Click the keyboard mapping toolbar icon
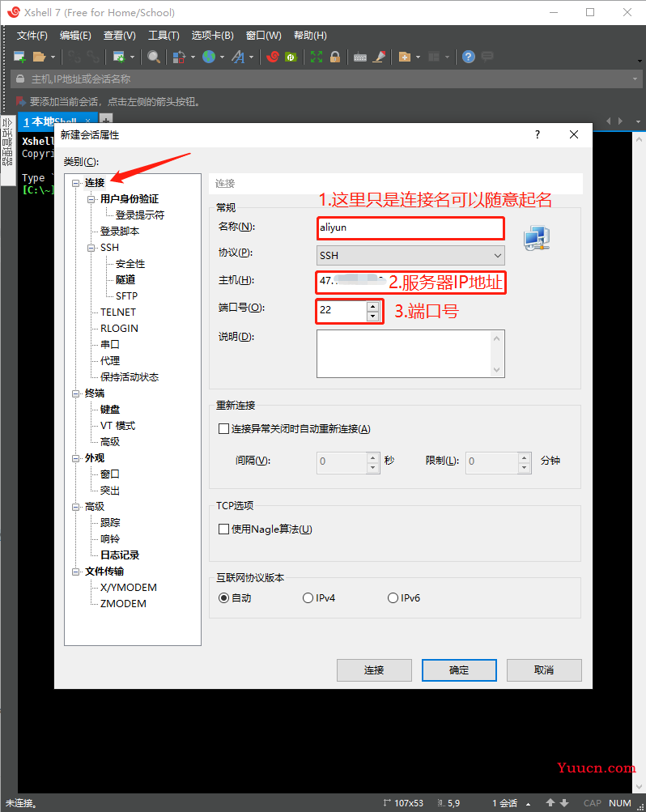The image size is (646, 812). point(360,57)
